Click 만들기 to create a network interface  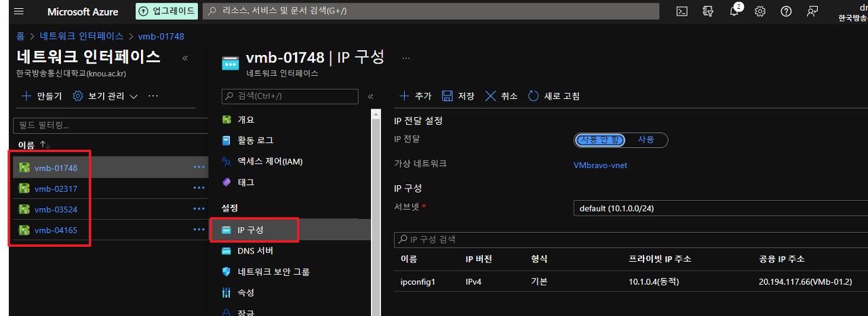tap(41, 96)
